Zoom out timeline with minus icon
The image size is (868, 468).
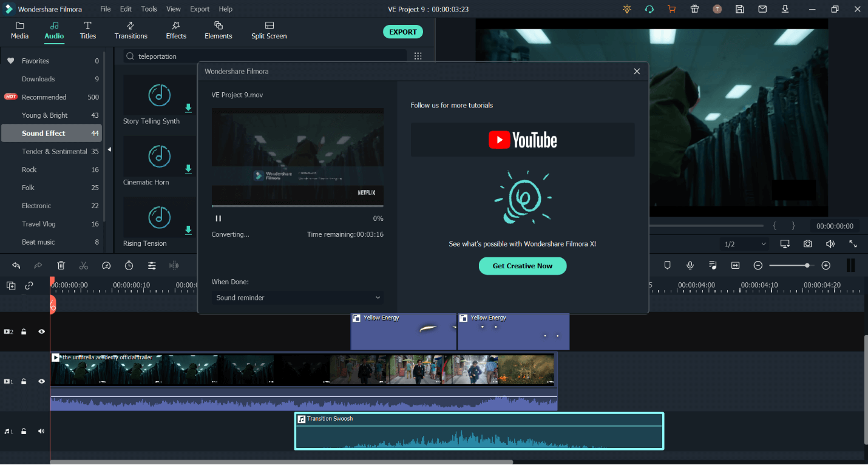point(758,265)
